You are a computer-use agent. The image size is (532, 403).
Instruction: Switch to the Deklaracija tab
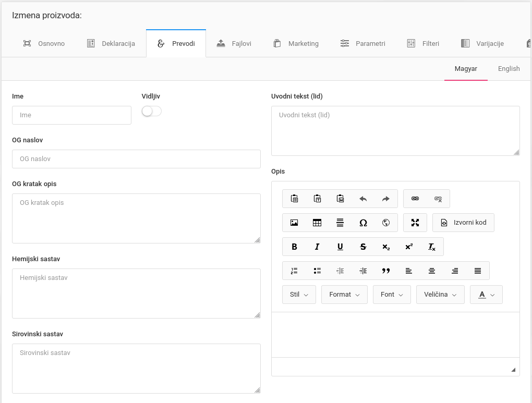coord(111,43)
